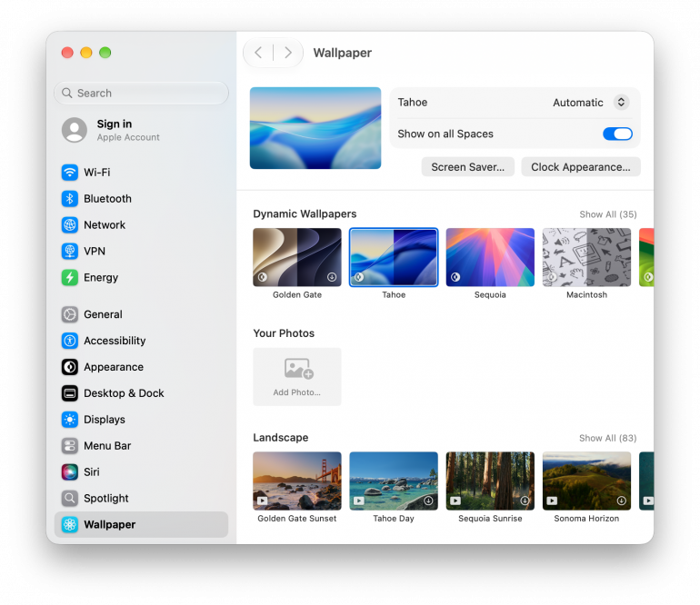Toggle Show on all Spaces switch

pyautogui.click(x=617, y=134)
